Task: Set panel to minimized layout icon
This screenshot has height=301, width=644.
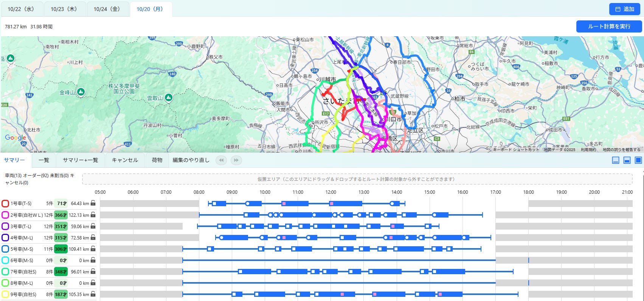Action: [616, 160]
